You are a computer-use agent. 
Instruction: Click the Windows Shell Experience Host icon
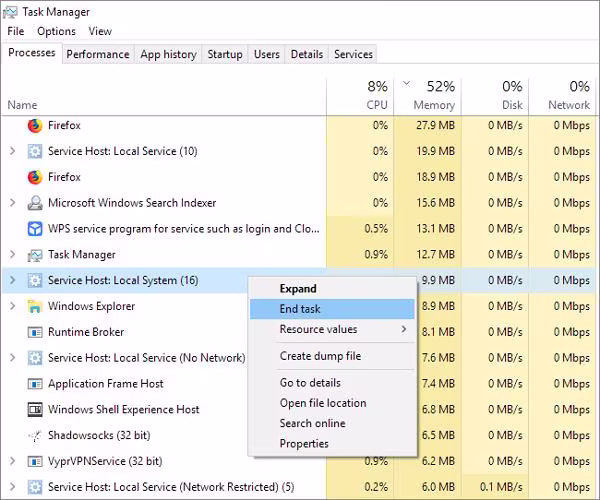coord(35,410)
